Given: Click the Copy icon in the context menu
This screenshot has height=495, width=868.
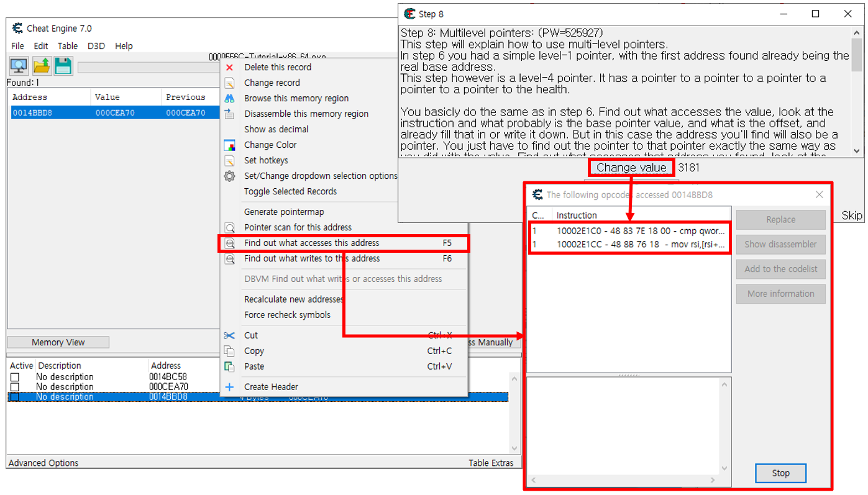Looking at the screenshot, I should pyautogui.click(x=229, y=352).
